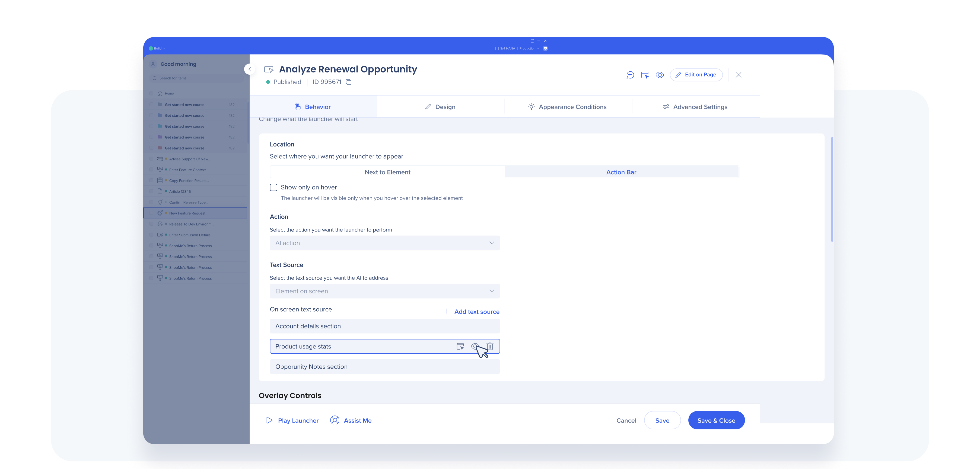Image resolution: width=980 pixels, height=469 pixels.
Task: Open the Appearance Conditions tab
Action: point(567,107)
